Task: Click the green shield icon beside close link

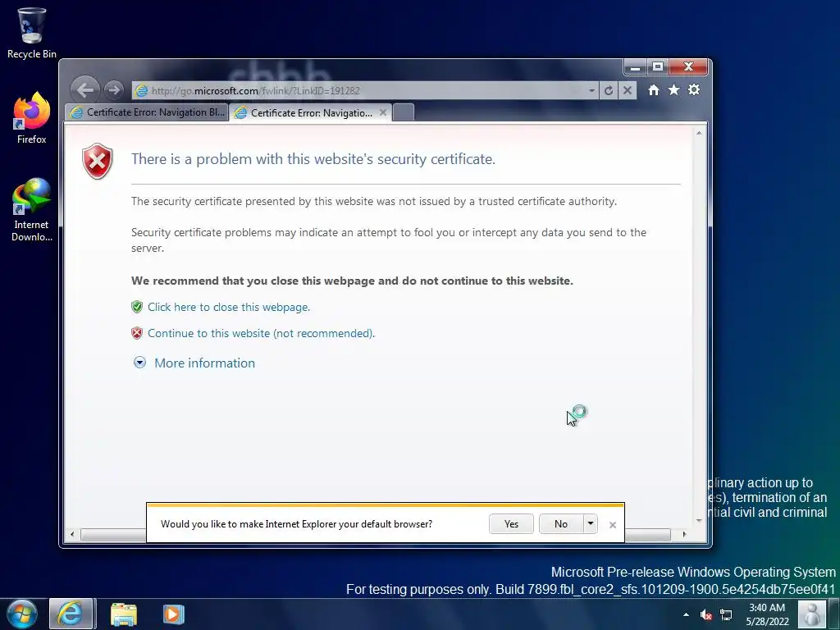Action: (137, 307)
